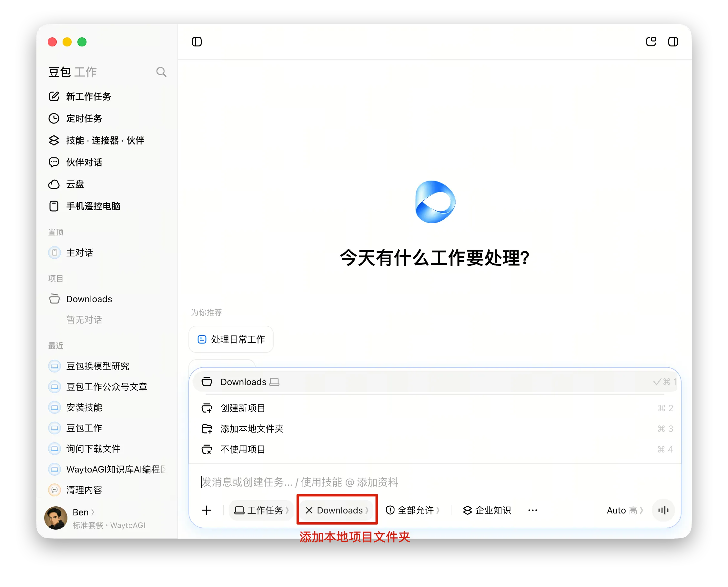Click Ben's avatar picture
Image resolution: width=728 pixels, height=587 pixels.
[56, 518]
